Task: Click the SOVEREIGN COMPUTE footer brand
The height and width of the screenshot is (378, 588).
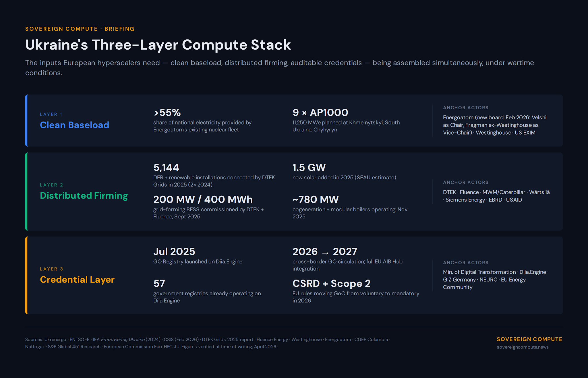Action: coord(529,339)
